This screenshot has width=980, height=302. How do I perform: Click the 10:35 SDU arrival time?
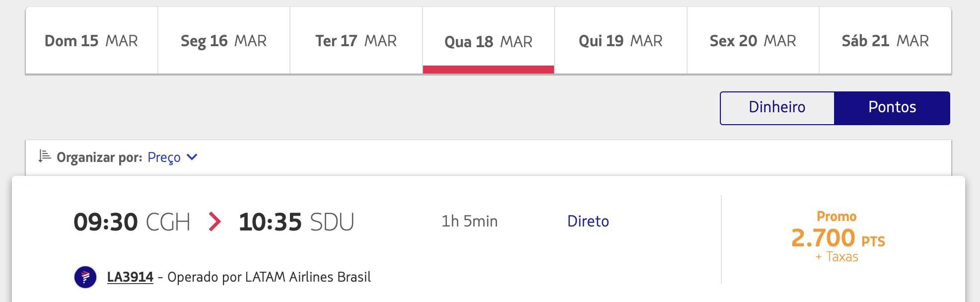tap(296, 222)
